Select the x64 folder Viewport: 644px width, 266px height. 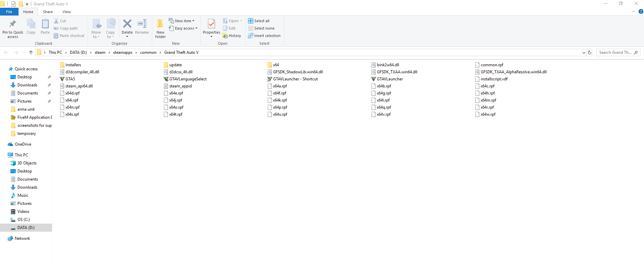click(273, 65)
